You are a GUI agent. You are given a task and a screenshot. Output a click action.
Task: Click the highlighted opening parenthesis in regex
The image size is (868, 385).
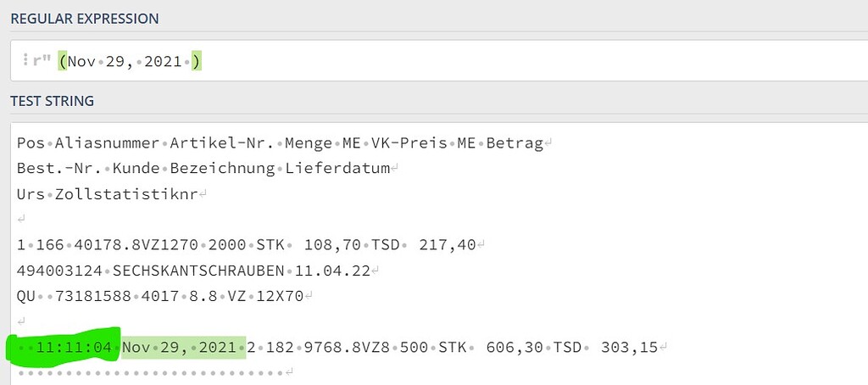click(x=63, y=61)
